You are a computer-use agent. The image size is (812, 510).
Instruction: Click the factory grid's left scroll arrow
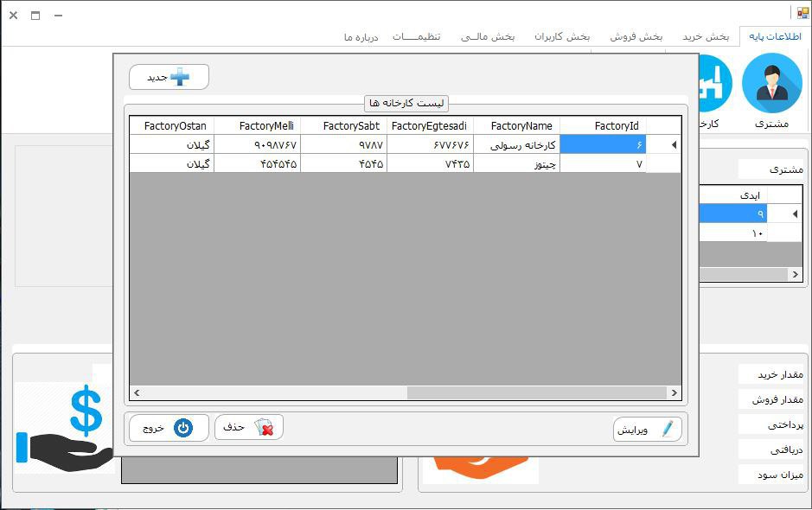[x=137, y=393]
